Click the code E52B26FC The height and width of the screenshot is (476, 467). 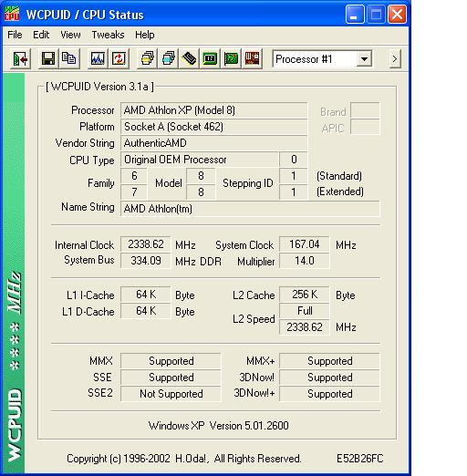[x=360, y=459]
